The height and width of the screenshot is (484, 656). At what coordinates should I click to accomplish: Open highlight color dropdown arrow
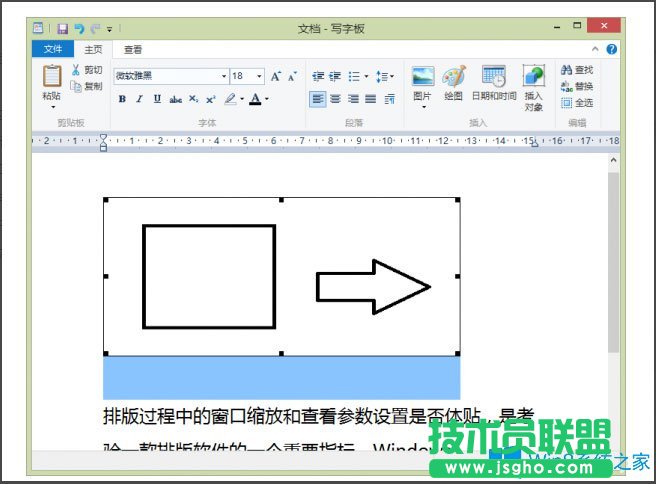coord(242,99)
